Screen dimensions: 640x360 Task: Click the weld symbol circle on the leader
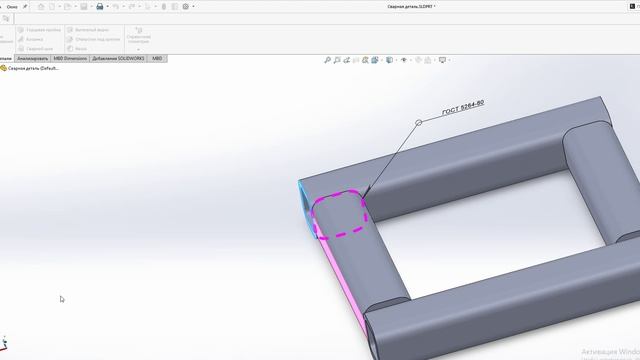pyautogui.click(x=418, y=122)
